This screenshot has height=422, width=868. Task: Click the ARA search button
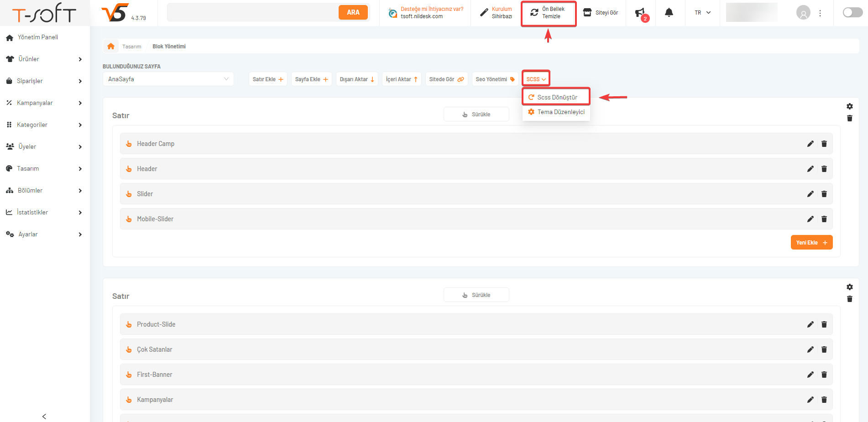tap(353, 12)
